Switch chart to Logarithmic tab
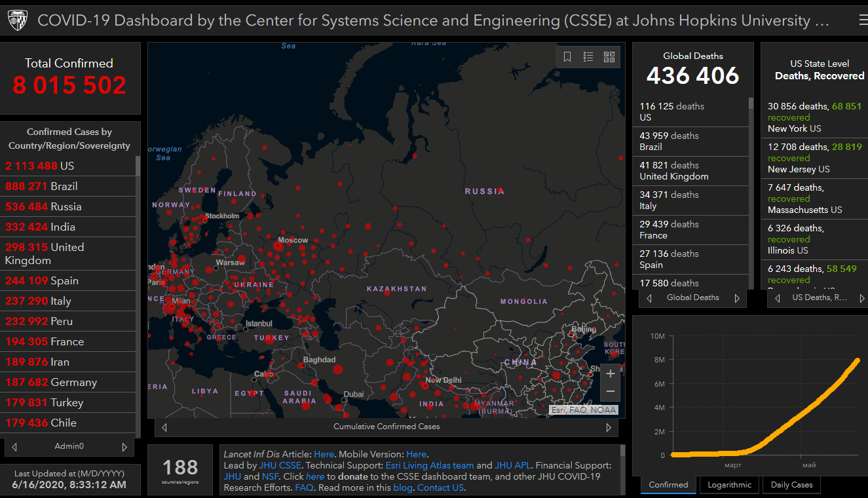Image resolution: width=868 pixels, height=498 pixels. pos(729,485)
